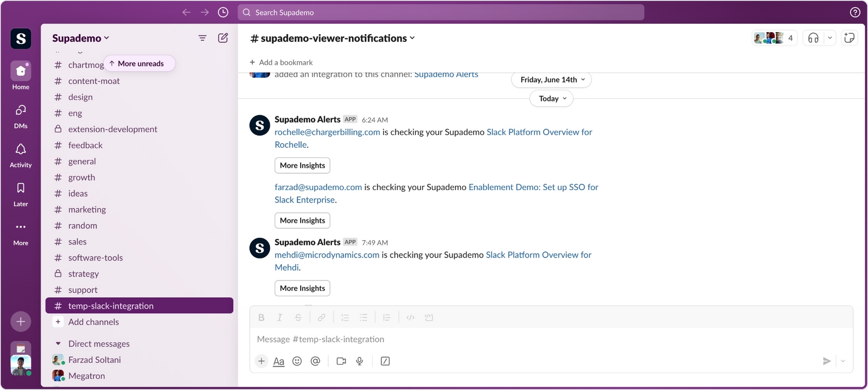Viewport: 868px width, 390px height.
Task: Open the history clock icon
Action: click(223, 12)
